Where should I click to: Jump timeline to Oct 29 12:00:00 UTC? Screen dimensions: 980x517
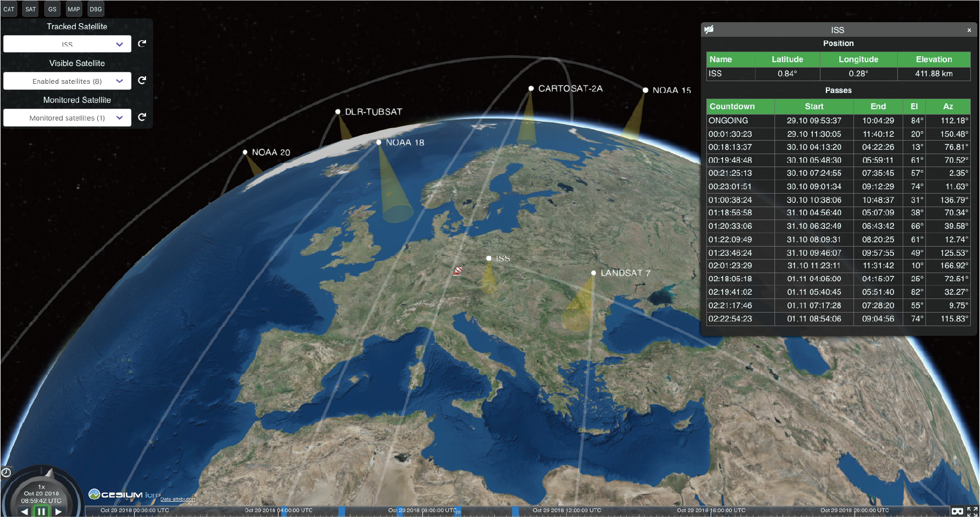(x=567, y=511)
